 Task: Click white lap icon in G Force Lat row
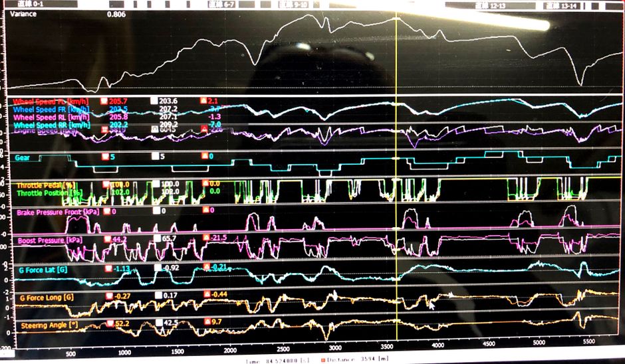click(158, 268)
